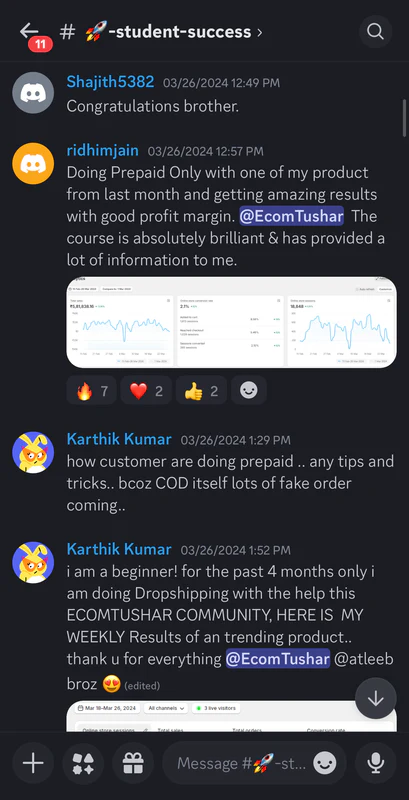This screenshot has width=409, height=800.
Task: Tap @EcomTushar mention in ridhimjain's message
Action: [x=292, y=216]
